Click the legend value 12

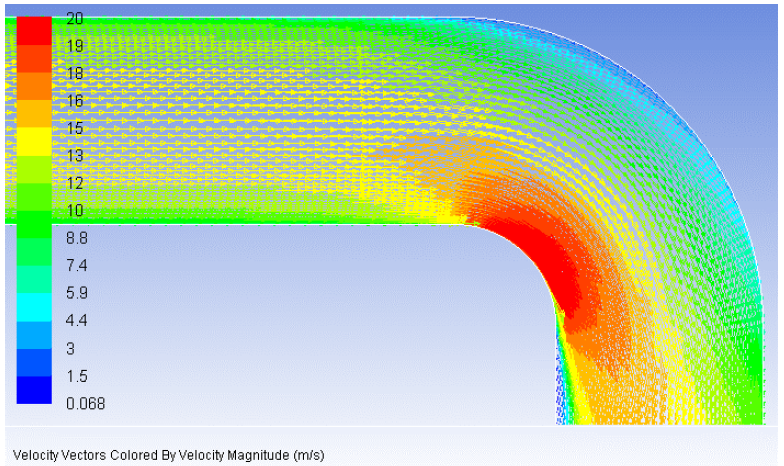point(74,184)
